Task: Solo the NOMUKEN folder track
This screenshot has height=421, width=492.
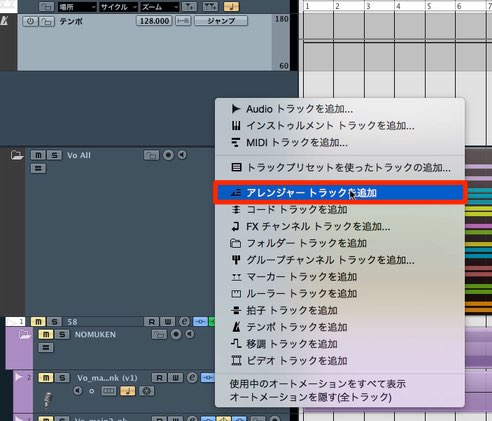Action: click(x=62, y=334)
